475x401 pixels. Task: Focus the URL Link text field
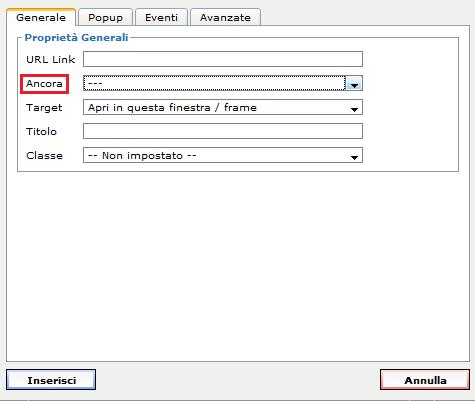pos(223,59)
